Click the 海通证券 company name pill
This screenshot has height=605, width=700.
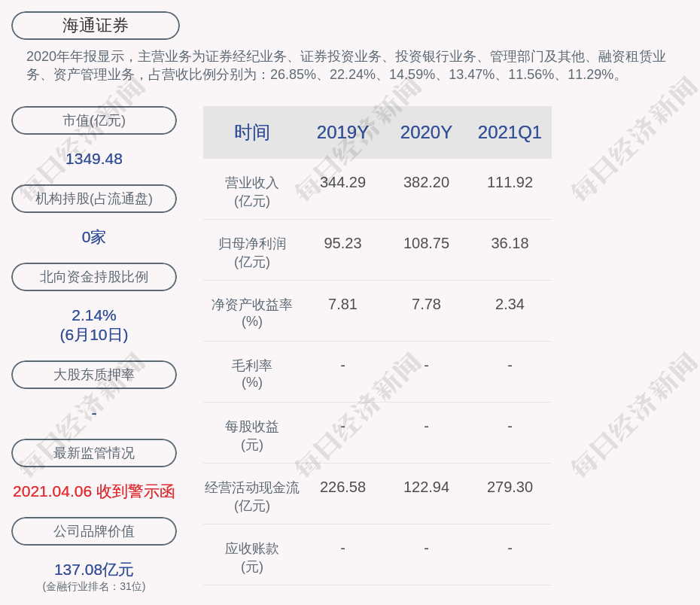click(96, 26)
